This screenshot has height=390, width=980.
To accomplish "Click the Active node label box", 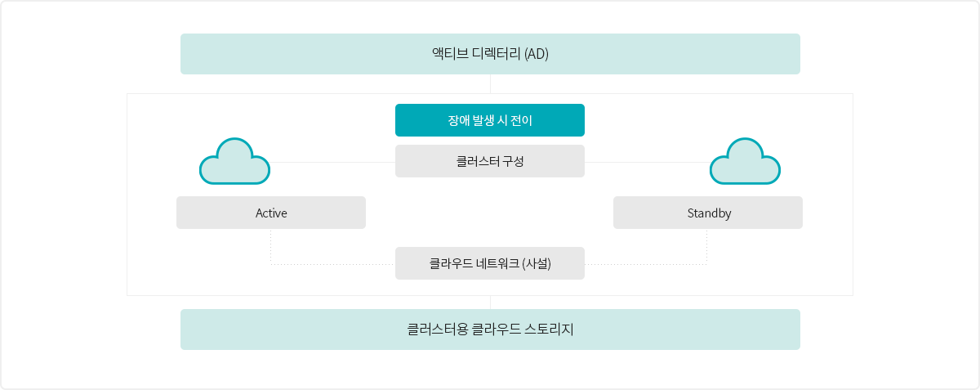I will click(x=271, y=213).
